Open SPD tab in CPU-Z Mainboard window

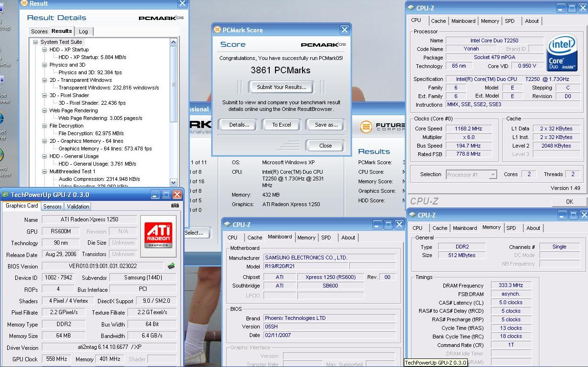click(326, 238)
